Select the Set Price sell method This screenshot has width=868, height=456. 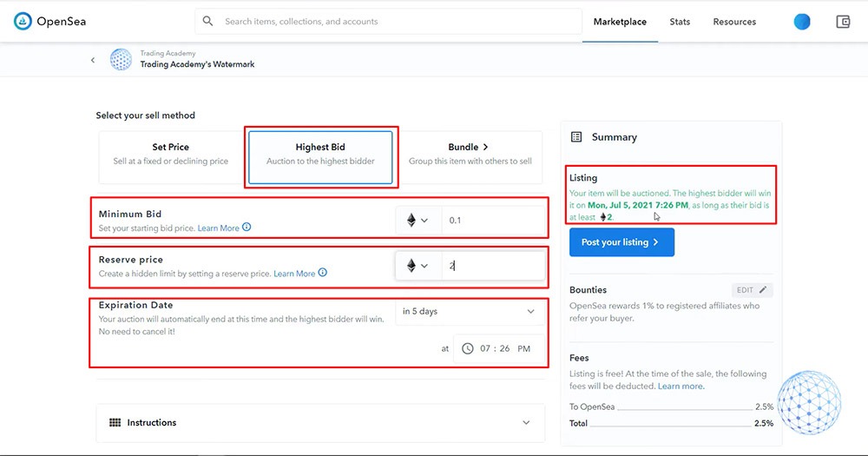(171, 155)
